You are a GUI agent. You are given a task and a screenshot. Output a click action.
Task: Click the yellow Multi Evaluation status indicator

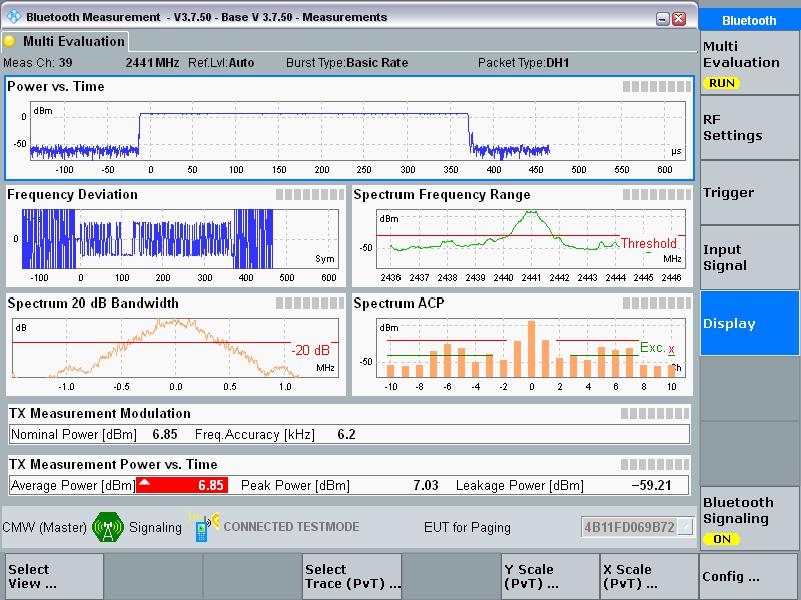[9, 41]
